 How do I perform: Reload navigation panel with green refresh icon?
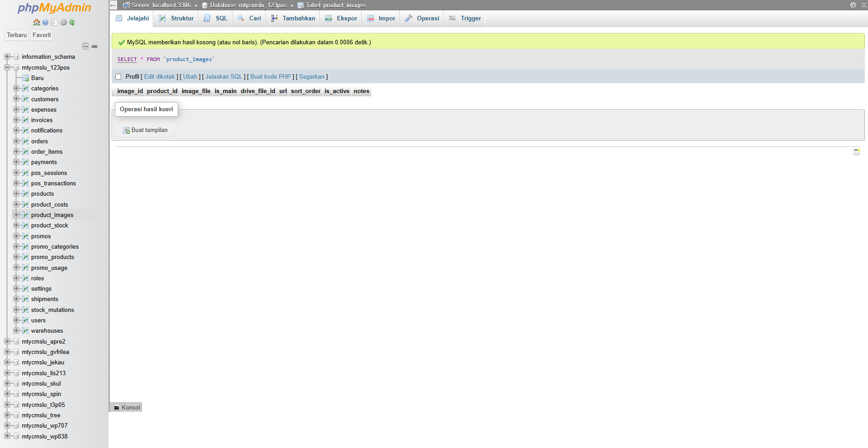click(72, 22)
